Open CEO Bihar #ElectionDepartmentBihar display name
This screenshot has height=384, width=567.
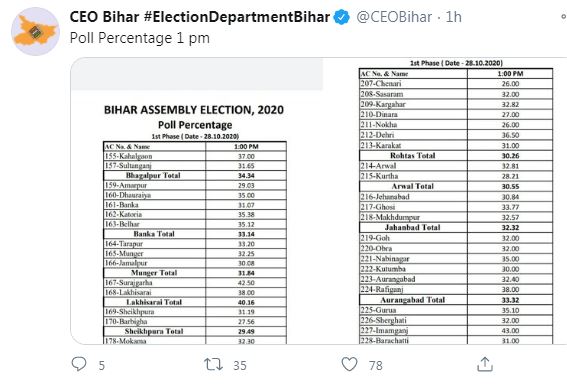pos(200,17)
